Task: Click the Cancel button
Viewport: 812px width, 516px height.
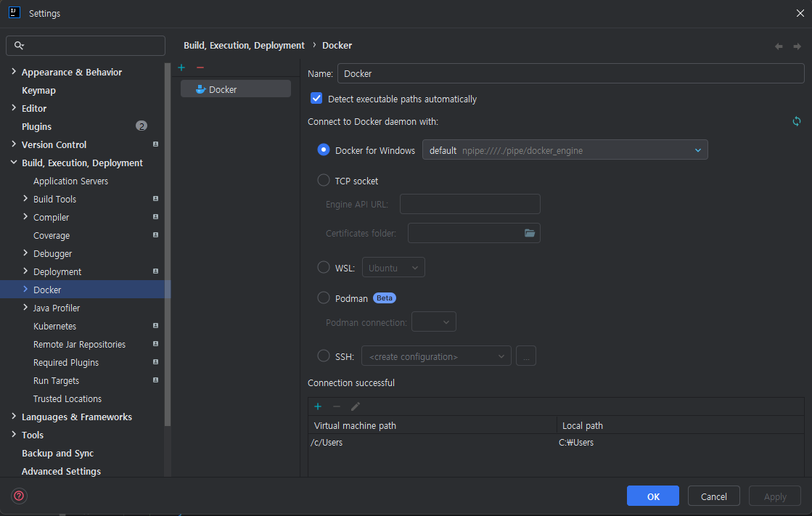Action: pyautogui.click(x=713, y=496)
